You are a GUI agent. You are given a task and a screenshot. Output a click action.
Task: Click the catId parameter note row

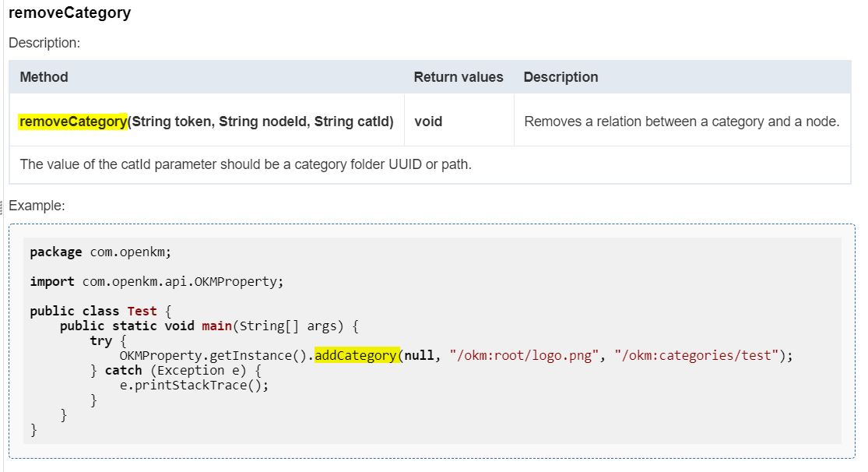tap(245, 164)
